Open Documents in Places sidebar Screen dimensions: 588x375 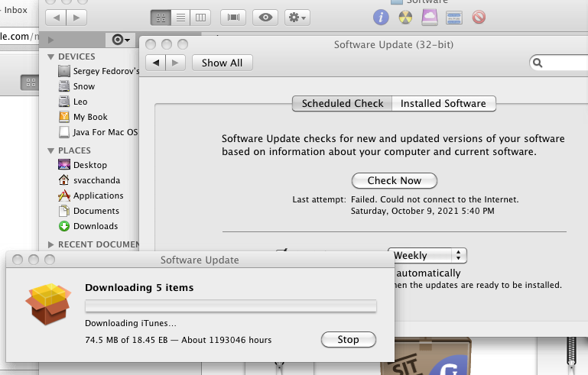(89, 211)
